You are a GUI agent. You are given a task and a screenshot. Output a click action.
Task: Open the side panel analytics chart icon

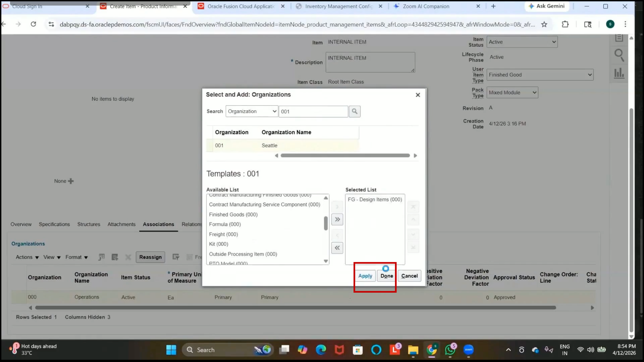click(619, 73)
